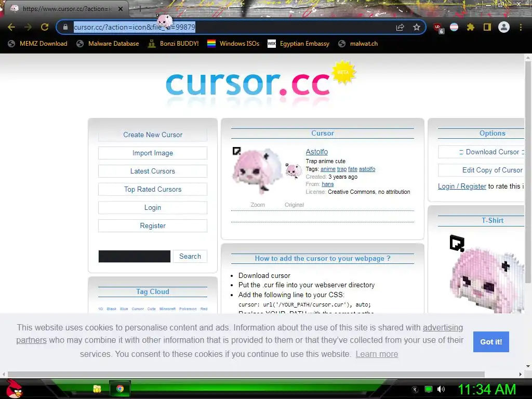The height and width of the screenshot is (399, 532).
Task: Open the malwat.ch bookmark
Action: pos(358,44)
